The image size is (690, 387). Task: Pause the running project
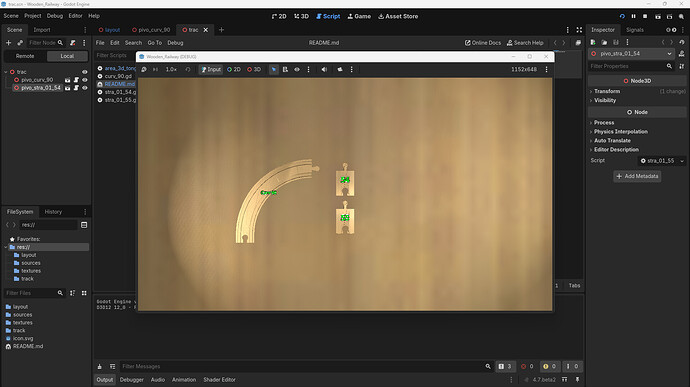pyautogui.click(x=633, y=16)
